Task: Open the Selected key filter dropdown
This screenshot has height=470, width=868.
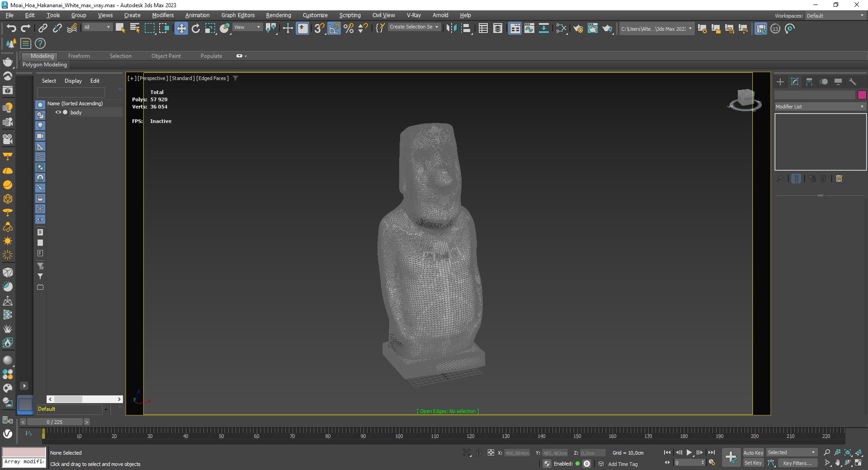Action: [791, 452]
